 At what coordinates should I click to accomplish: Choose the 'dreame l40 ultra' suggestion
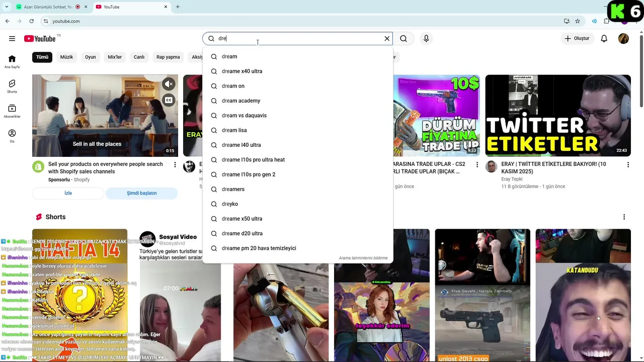click(297, 145)
